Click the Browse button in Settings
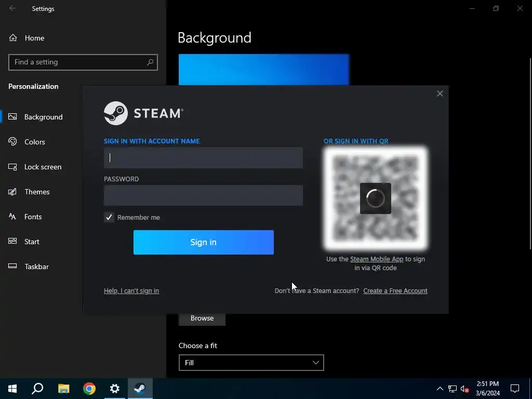This screenshot has height=399, width=532. click(x=202, y=318)
